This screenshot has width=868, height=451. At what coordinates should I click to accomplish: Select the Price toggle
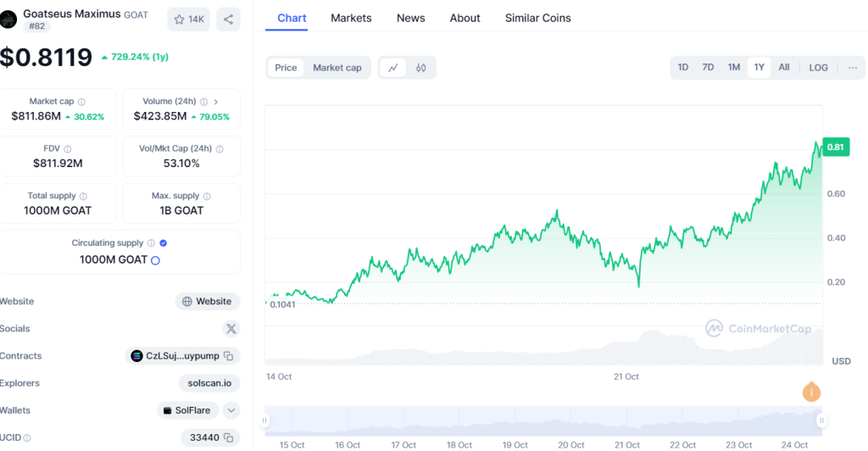(286, 68)
